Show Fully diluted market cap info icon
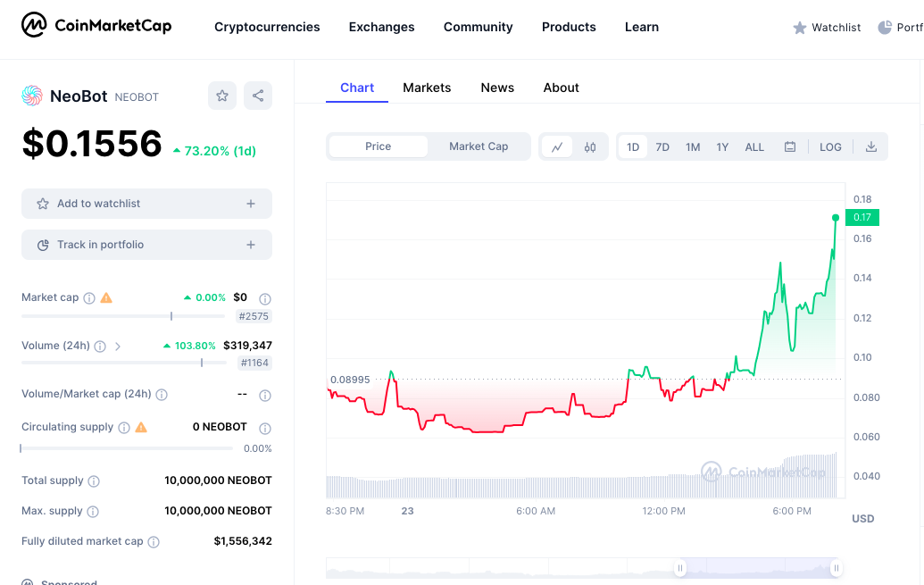The height and width of the screenshot is (585, 924). click(154, 542)
